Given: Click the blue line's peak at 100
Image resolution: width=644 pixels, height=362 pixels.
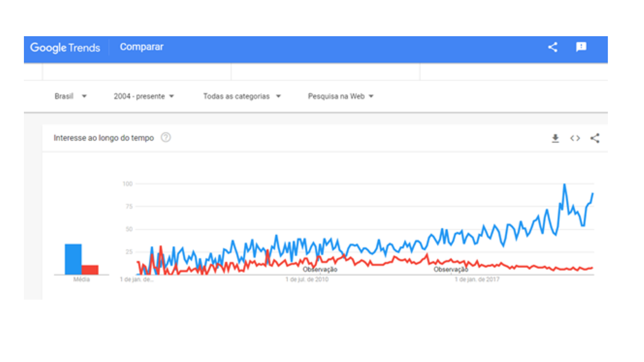Looking at the screenshot, I should [565, 184].
